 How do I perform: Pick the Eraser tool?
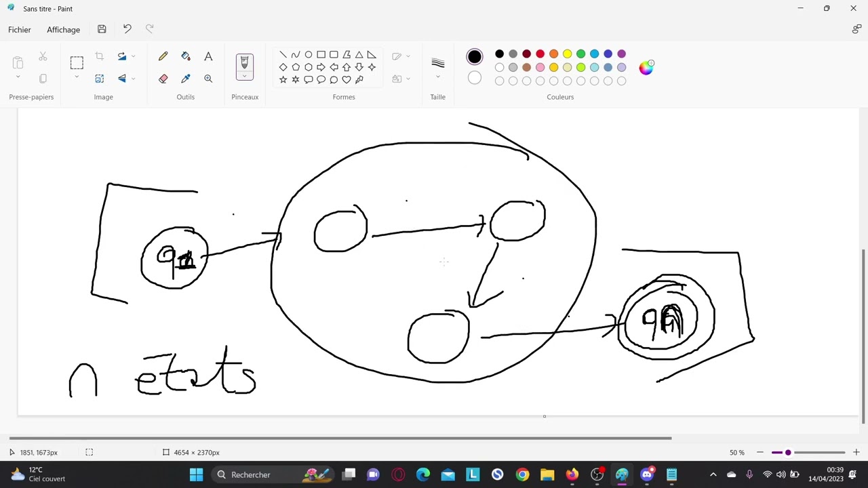coord(163,79)
